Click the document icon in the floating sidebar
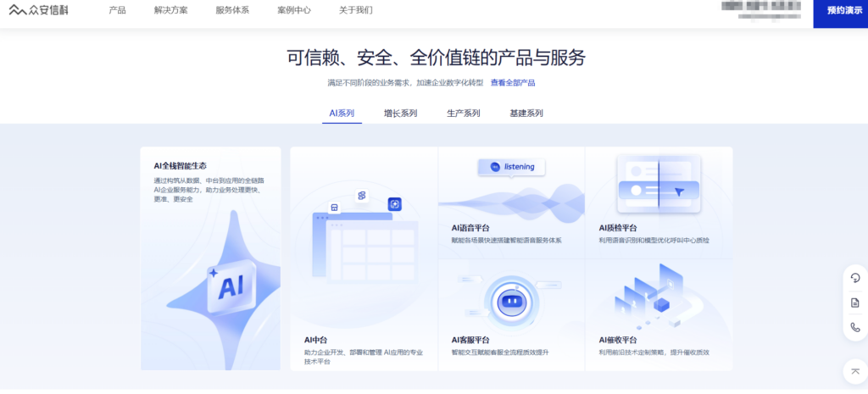Image resolution: width=868 pixels, height=394 pixels. tap(854, 302)
